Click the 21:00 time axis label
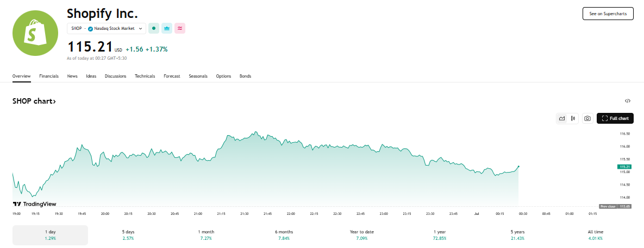Screen dimensions: 644x248 (198, 214)
